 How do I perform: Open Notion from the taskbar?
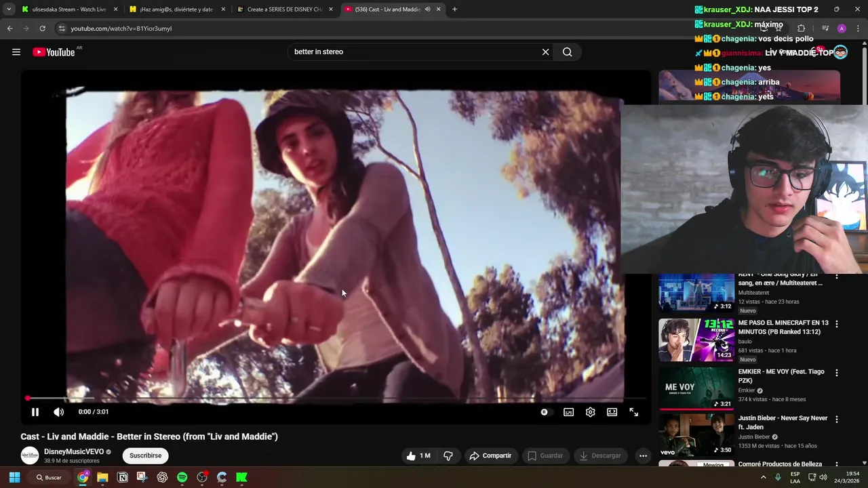tap(123, 478)
